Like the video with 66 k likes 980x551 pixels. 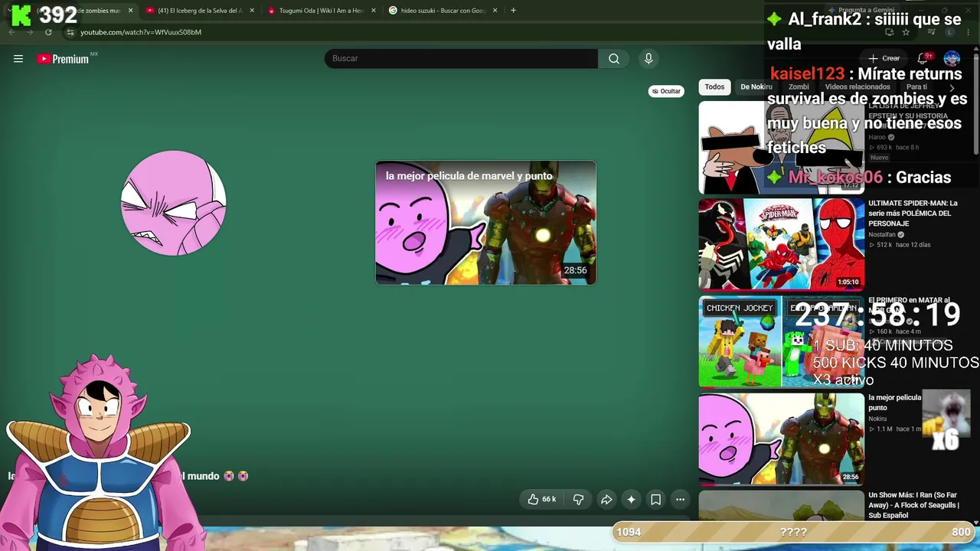point(541,500)
